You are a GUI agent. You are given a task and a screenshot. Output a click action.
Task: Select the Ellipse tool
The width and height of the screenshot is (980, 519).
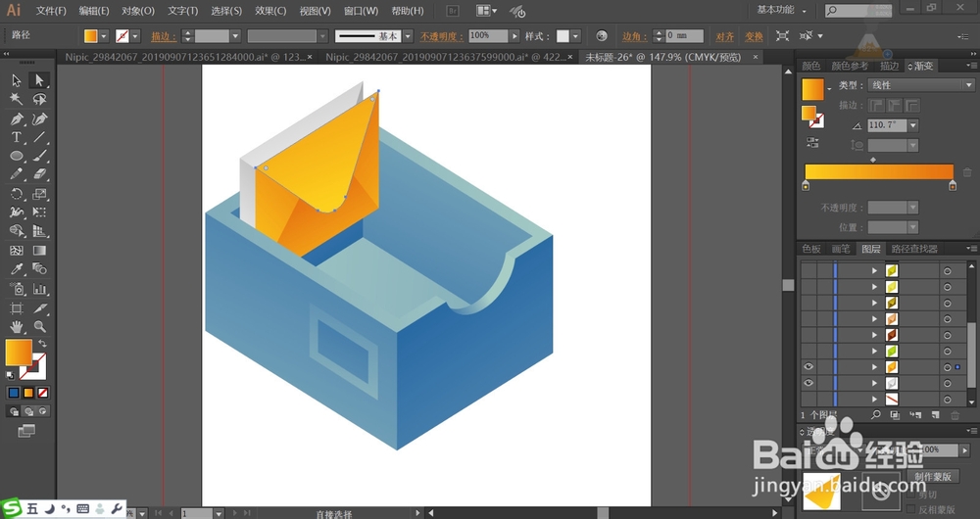click(x=17, y=156)
